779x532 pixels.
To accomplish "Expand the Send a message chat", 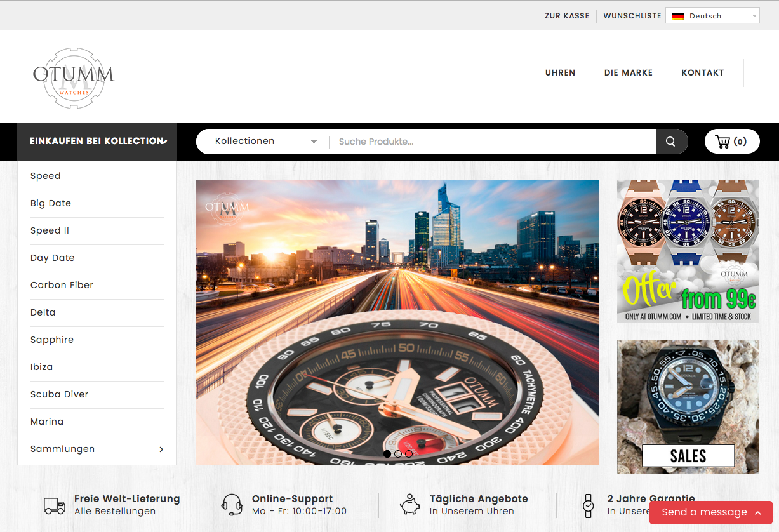I will point(711,512).
